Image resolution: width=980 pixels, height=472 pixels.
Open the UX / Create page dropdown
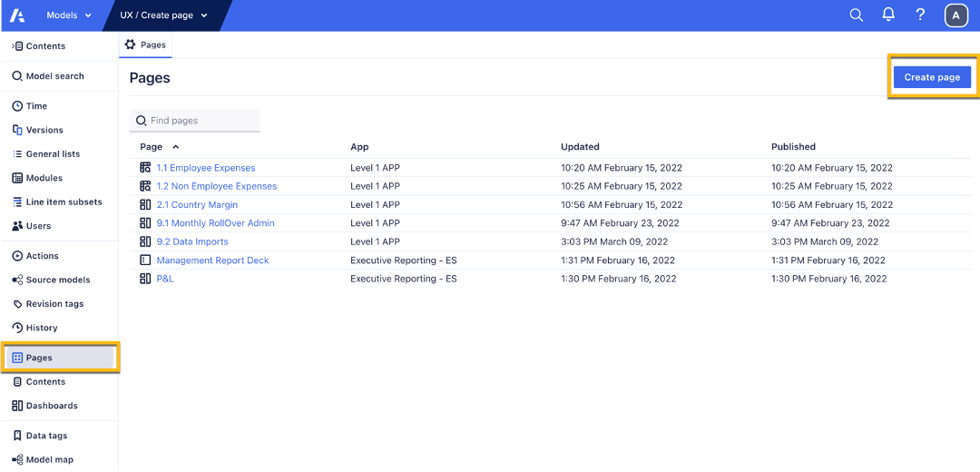click(x=163, y=15)
